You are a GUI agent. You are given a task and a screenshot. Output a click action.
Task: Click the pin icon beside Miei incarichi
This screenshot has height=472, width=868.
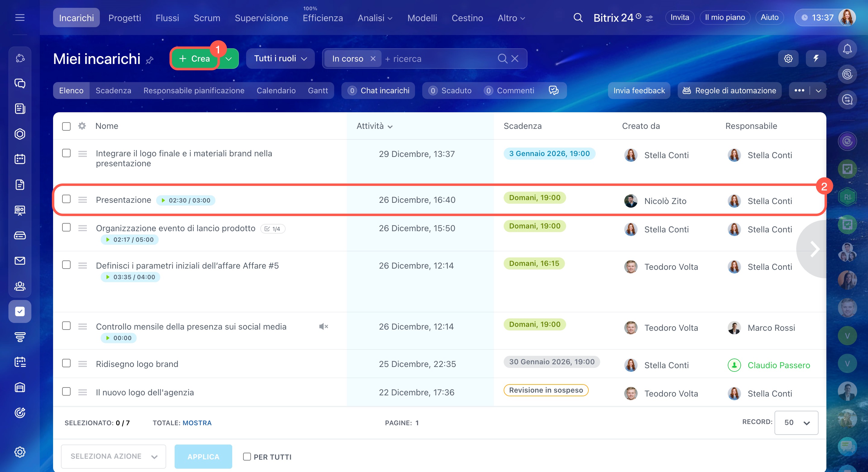click(x=150, y=60)
